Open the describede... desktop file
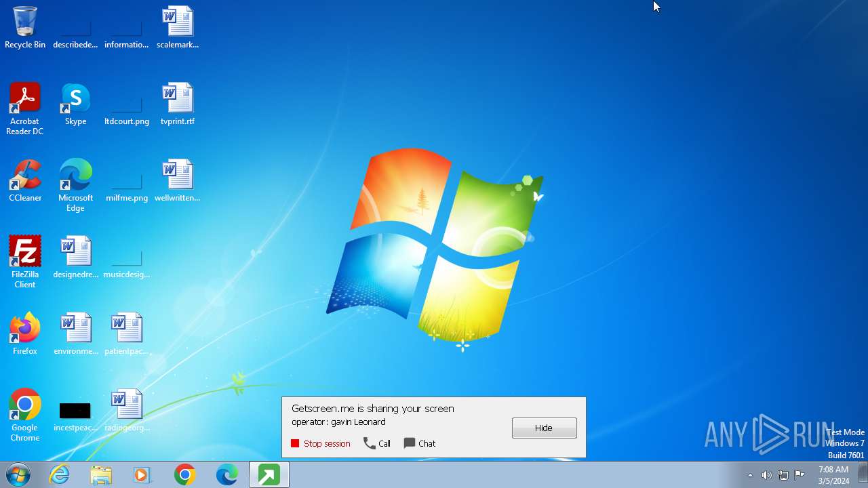 coord(75,28)
